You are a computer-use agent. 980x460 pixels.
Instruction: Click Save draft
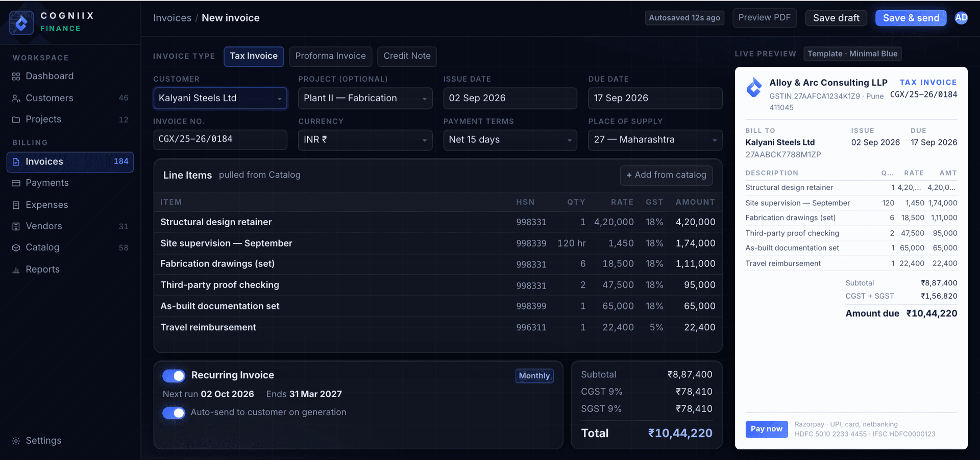point(836,18)
